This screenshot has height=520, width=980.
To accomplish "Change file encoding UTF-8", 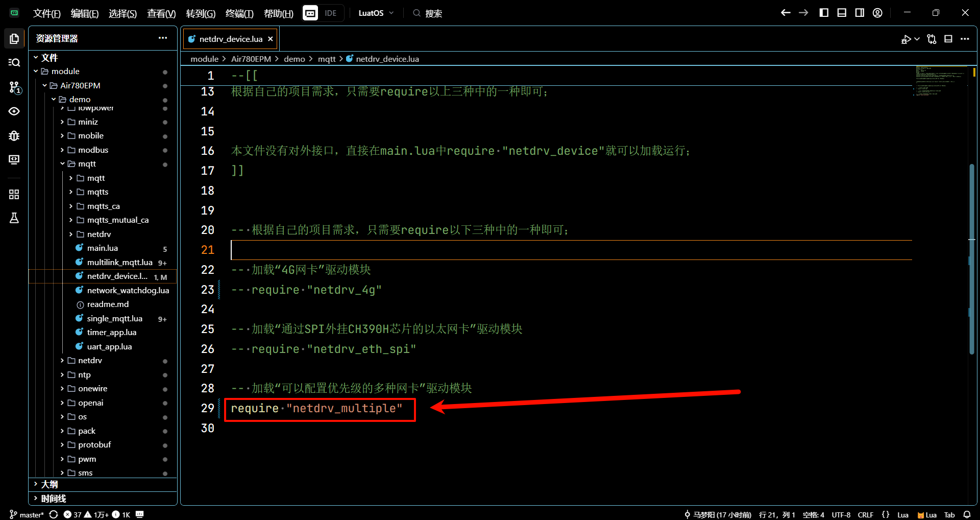I will [841, 514].
